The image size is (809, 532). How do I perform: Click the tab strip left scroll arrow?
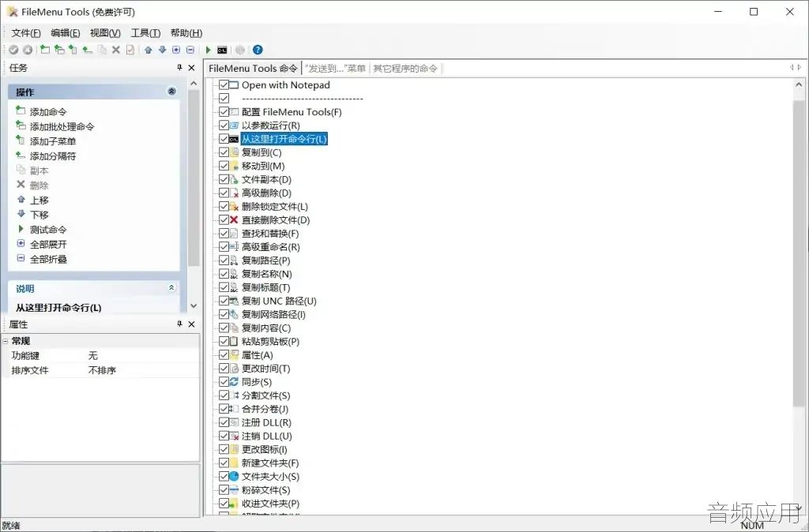tap(792, 68)
